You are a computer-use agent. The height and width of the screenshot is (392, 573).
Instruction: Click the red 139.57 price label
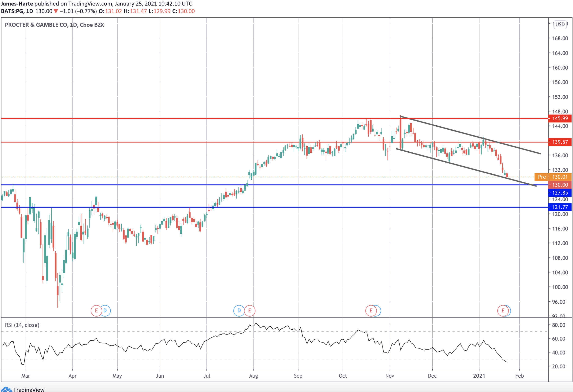click(x=560, y=142)
